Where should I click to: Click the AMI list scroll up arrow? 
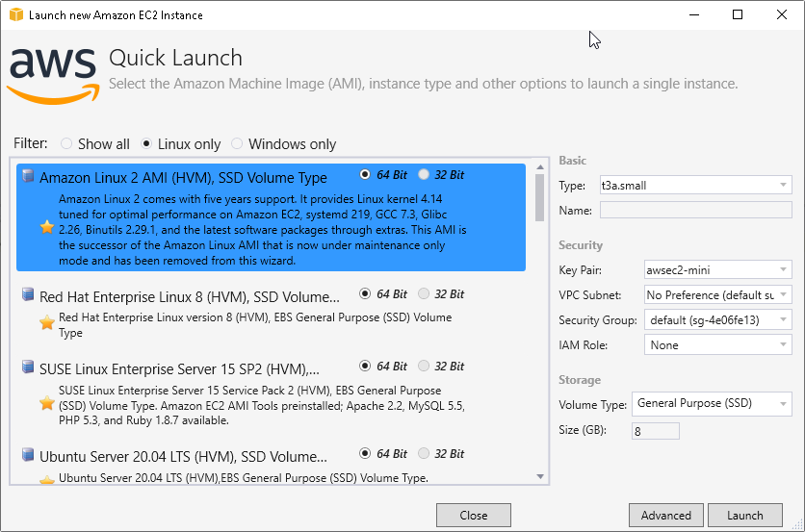[x=540, y=166]
